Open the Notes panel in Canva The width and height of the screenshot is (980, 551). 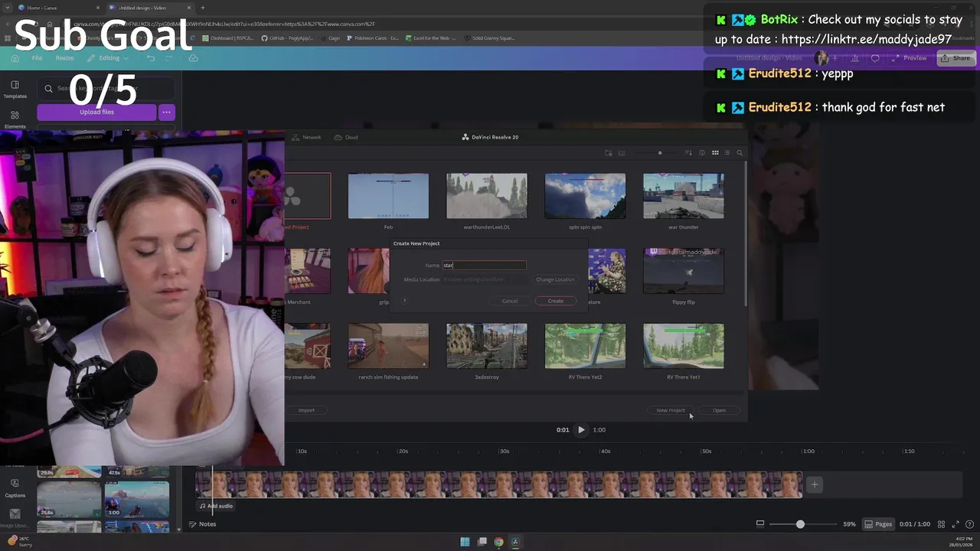point(203,524)
